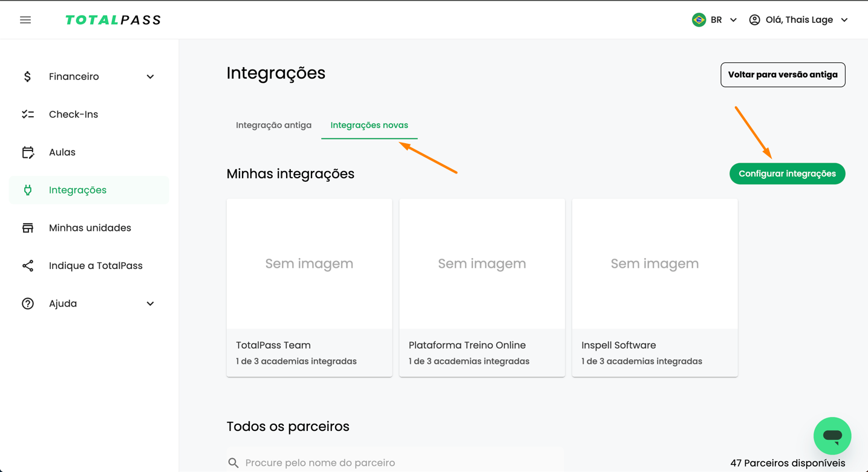Click the Todos os parceiros heading
Image resolution: width=868 pixels, height=472 pixels.
(x=288, y=426)
